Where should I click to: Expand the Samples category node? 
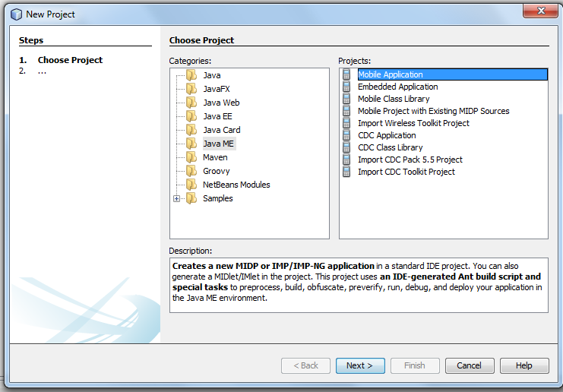click(x=176, y=198)
